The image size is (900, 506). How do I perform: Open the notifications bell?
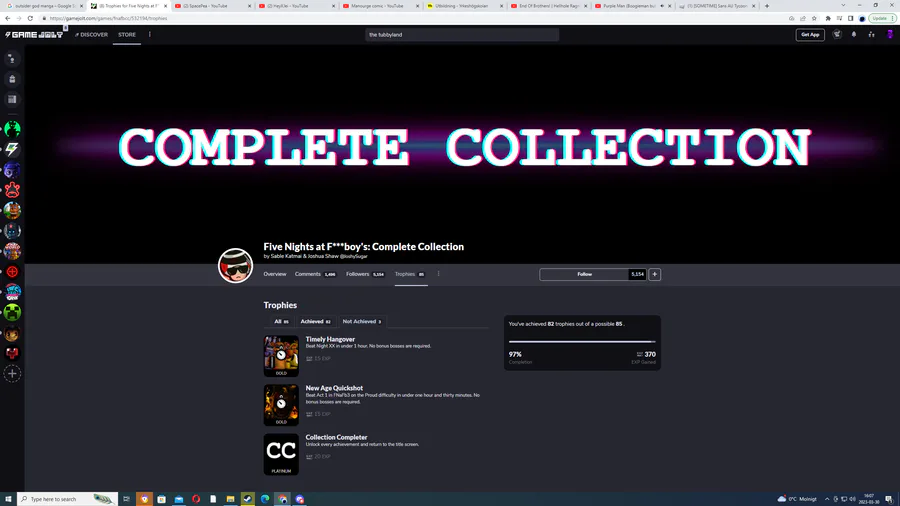pos(854,34)
